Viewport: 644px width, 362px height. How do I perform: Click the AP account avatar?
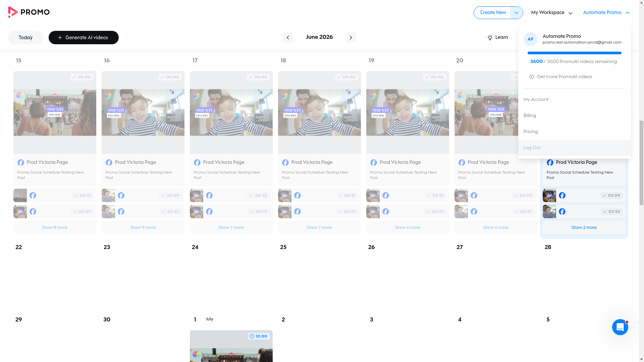pos(530,39)
